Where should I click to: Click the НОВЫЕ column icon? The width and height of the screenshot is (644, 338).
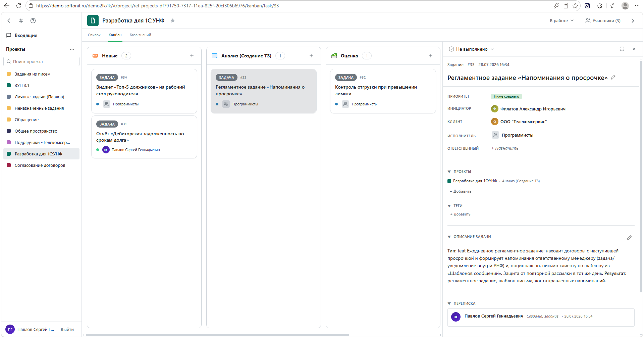coord(95,56)
